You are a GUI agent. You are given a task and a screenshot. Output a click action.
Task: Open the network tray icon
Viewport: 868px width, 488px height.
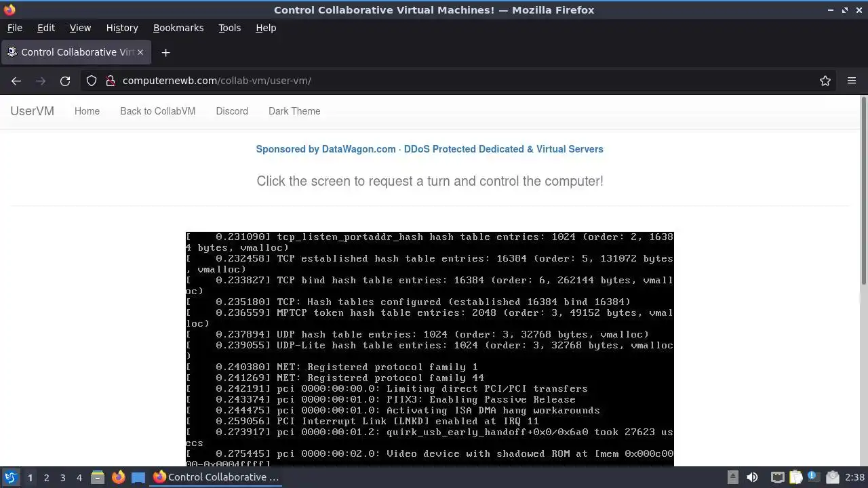tap(777, 477)
